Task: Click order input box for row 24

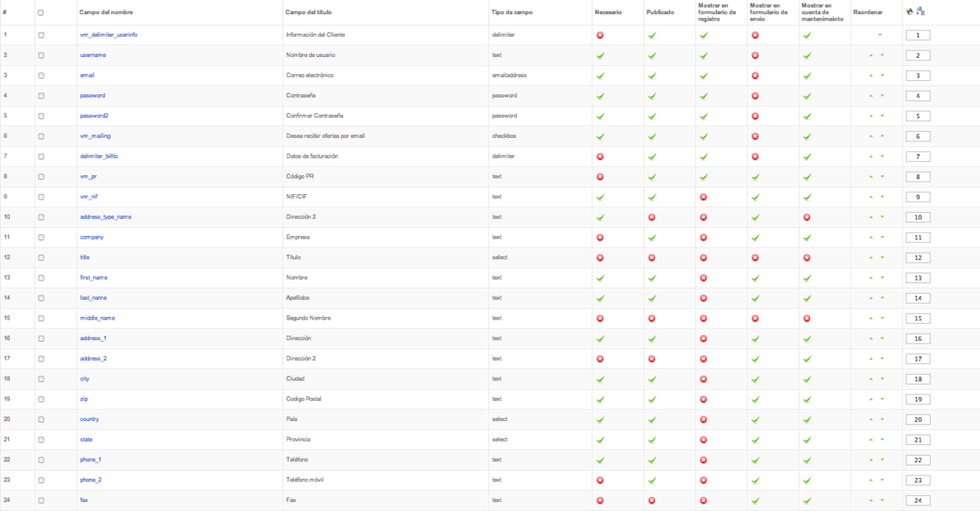Action: pos(919,500)
